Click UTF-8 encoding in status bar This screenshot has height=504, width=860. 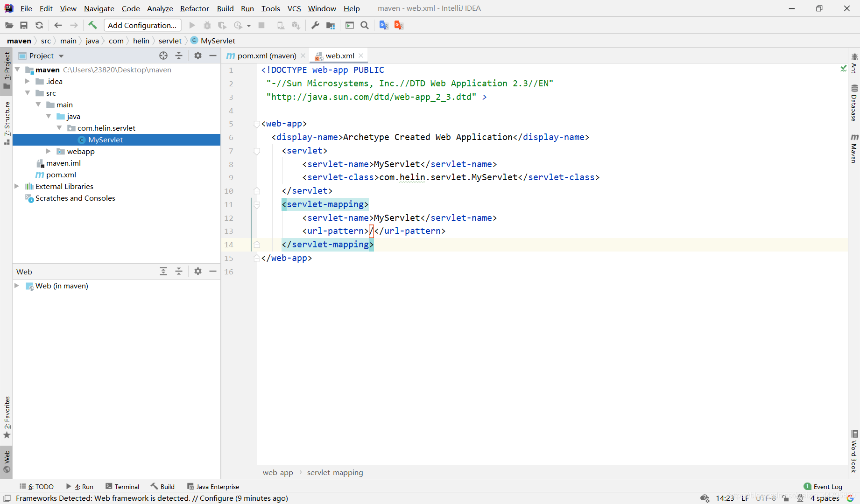coord(766,498)
